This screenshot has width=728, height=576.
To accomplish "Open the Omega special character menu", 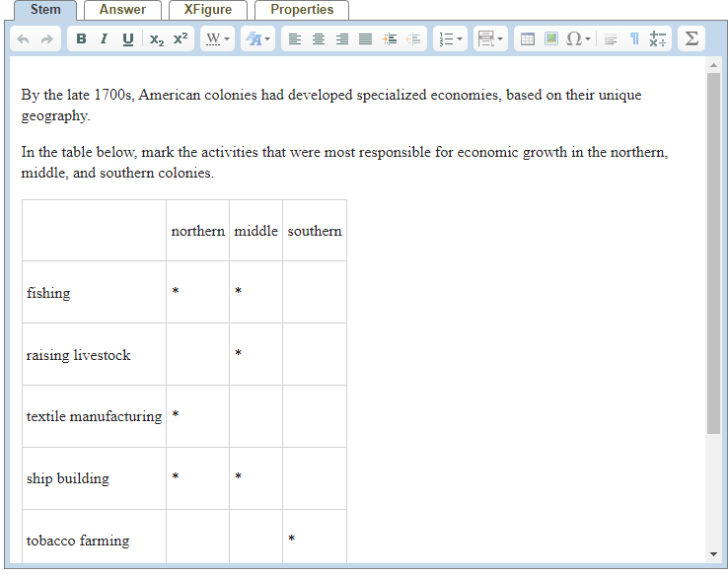I will coord(578,39).
